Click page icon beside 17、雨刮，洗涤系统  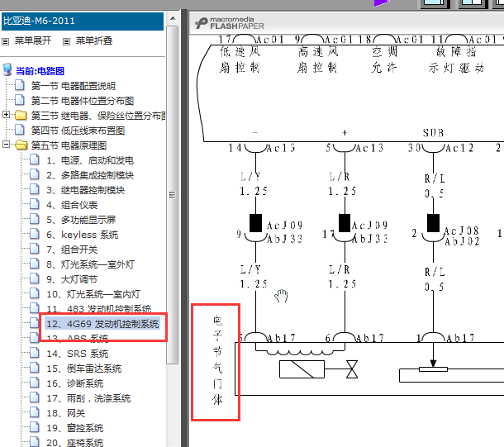pos(35,397)
